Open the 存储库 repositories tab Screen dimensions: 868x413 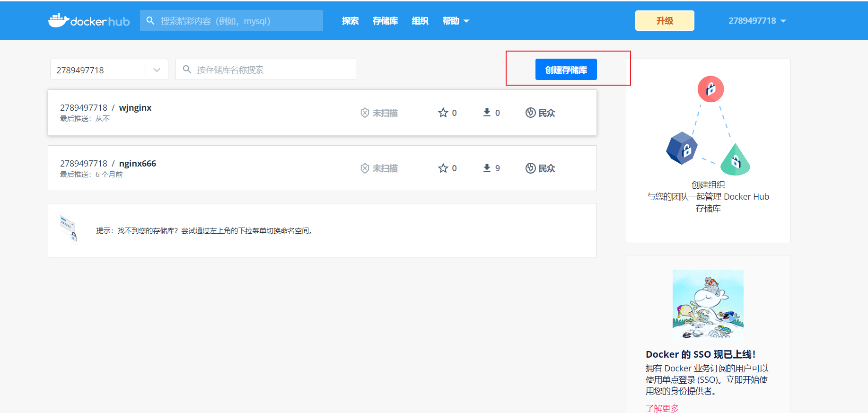pos(385,21)
